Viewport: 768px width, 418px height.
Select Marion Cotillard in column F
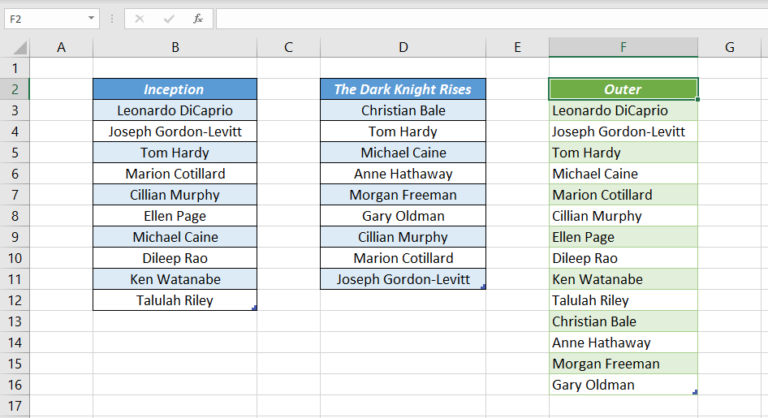pyautogui.click(x=623, y=195)
